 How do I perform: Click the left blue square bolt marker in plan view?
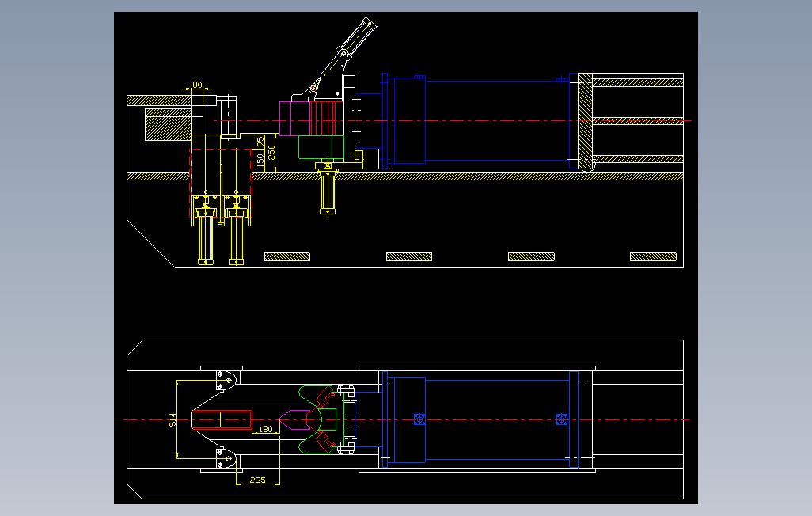pyautogui.click(x=419, y=419)
